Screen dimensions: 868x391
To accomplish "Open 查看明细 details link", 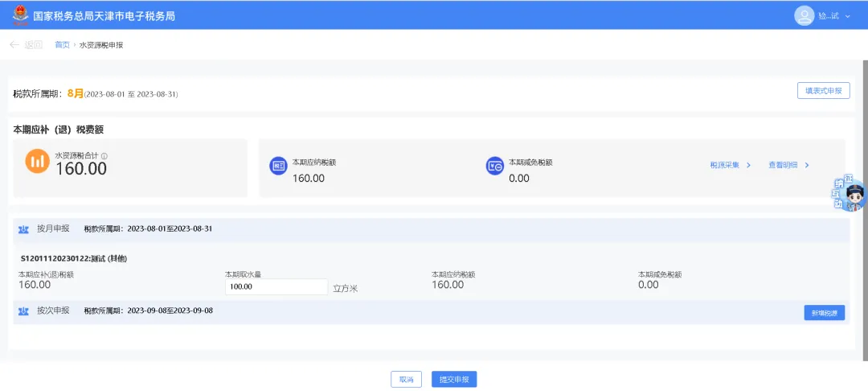I will 788,165.
